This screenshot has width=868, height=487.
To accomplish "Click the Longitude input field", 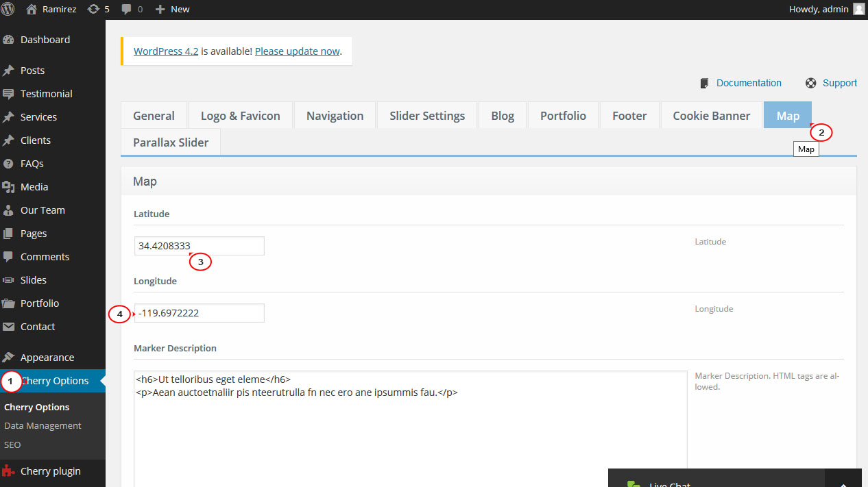I will 199,313.
